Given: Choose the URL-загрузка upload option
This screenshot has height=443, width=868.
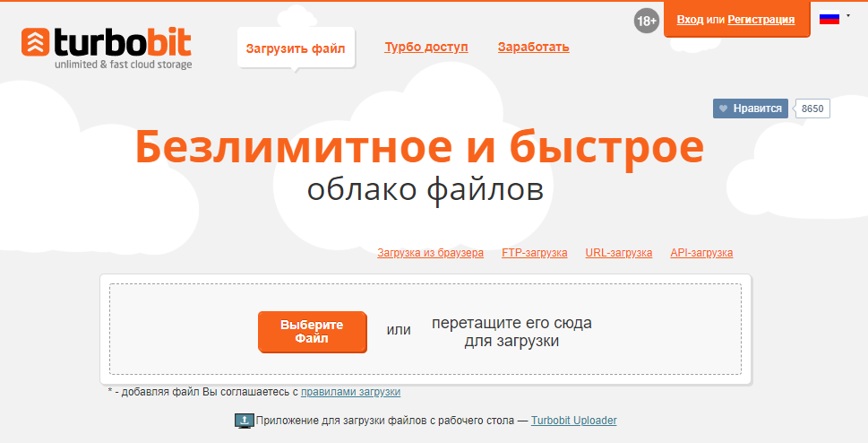Looking at the screenshot, I should (x=618, y=253).
